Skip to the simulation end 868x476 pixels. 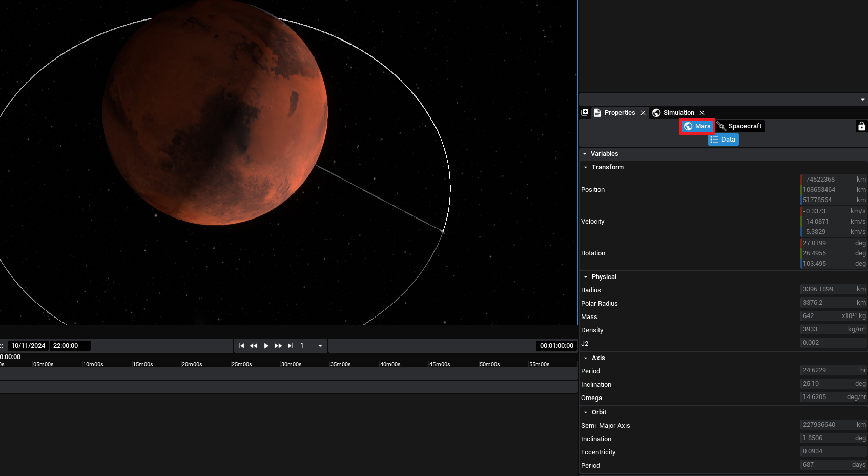[291, 346]
